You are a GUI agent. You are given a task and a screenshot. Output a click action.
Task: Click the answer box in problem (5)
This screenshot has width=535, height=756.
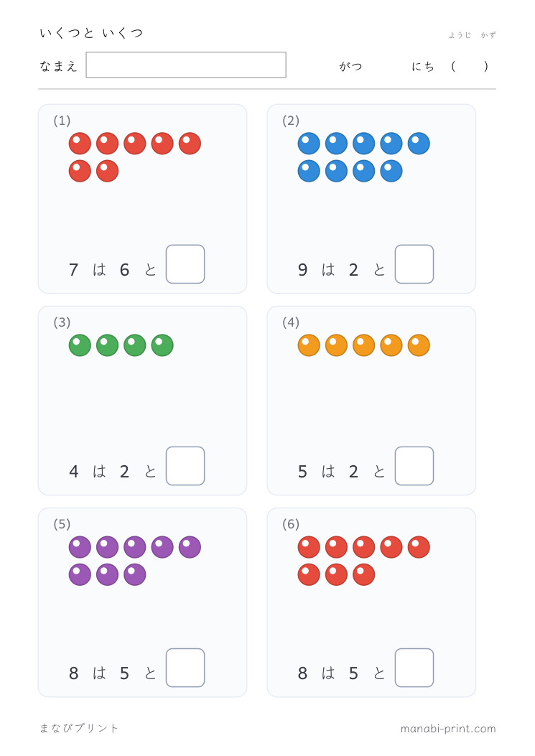[185, 668]
